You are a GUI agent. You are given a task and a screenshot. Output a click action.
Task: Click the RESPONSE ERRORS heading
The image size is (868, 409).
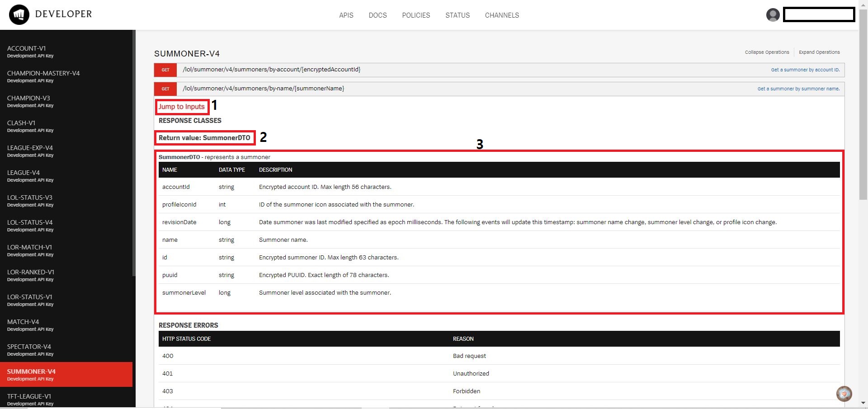(188, 325)
